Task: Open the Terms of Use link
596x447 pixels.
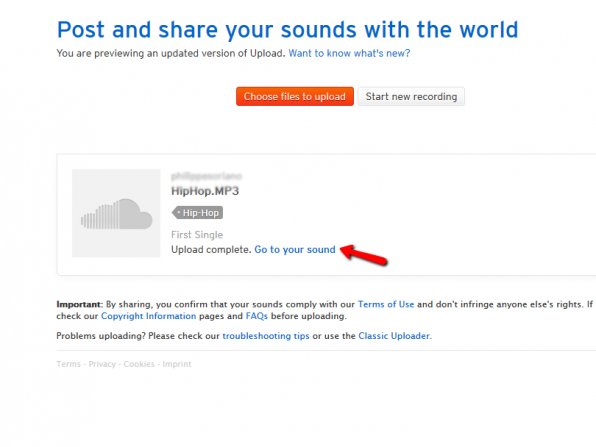Action: tap(386, 304)
